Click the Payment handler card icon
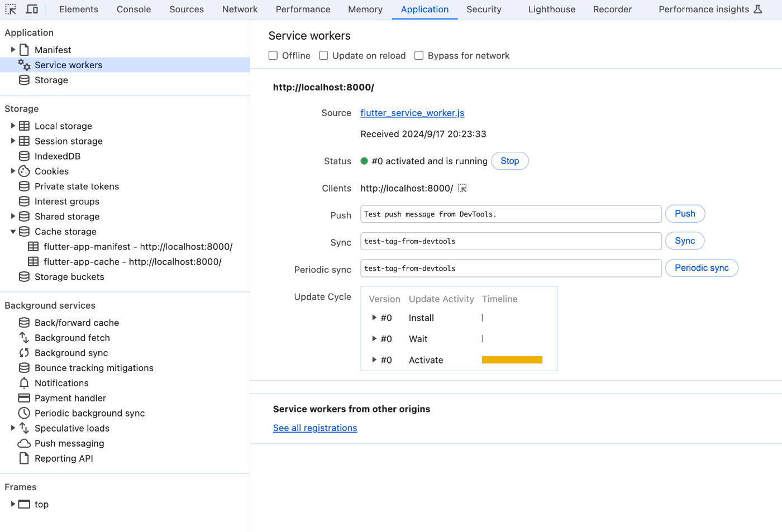Screen dimensions: 782x532 pyautogui.click(x=24, y=398)
